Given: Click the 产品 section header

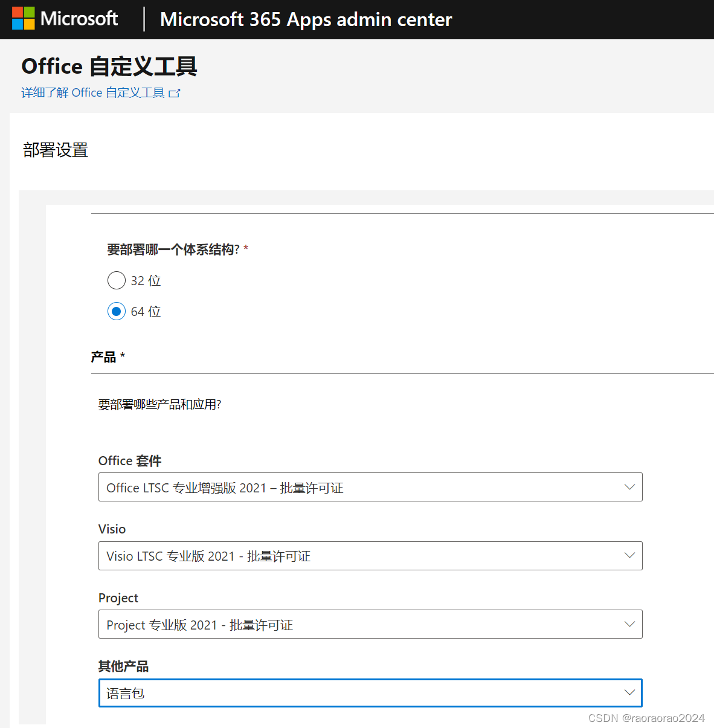Looking at the screenshot, I should [103, 357].
